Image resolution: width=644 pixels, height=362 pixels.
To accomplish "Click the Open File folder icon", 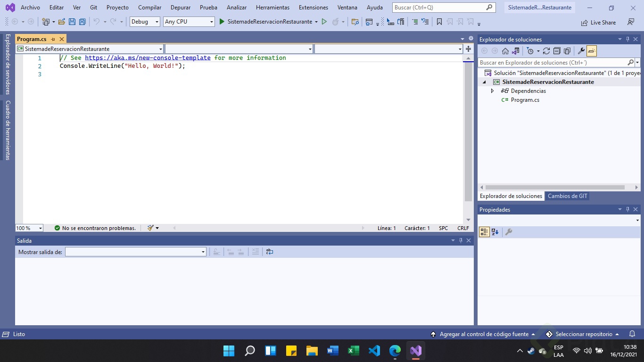I will pyautogui.click(x=62, y=22).
